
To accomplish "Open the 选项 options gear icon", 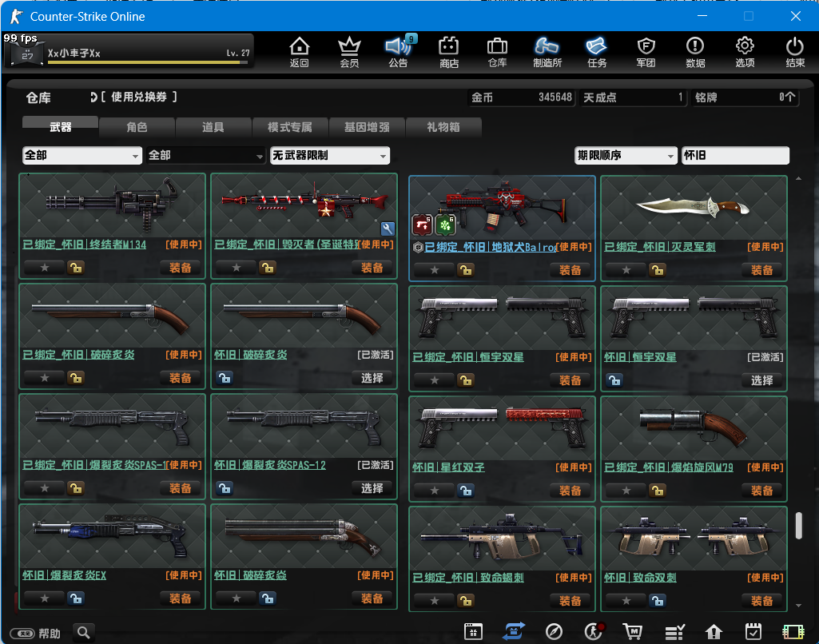I will (745, 52).
